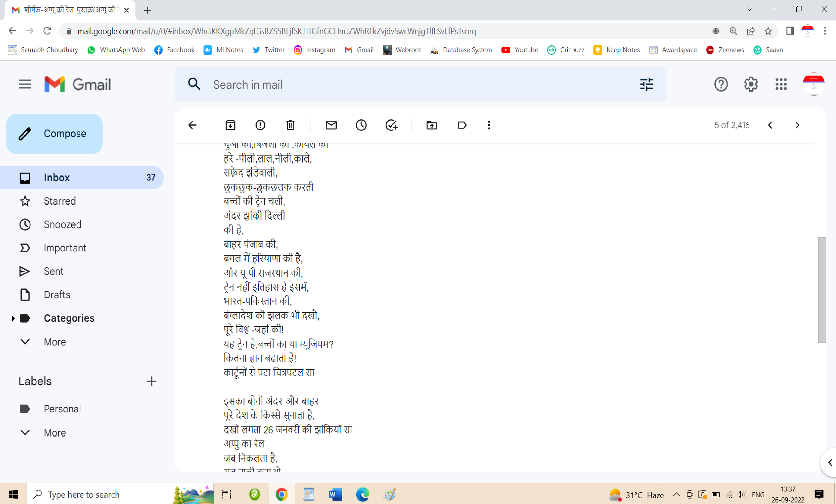Screen dimensions: 836x504
Task: Bookmark this page with star icon
Action: pyautogui.click(x=768, y=31)
